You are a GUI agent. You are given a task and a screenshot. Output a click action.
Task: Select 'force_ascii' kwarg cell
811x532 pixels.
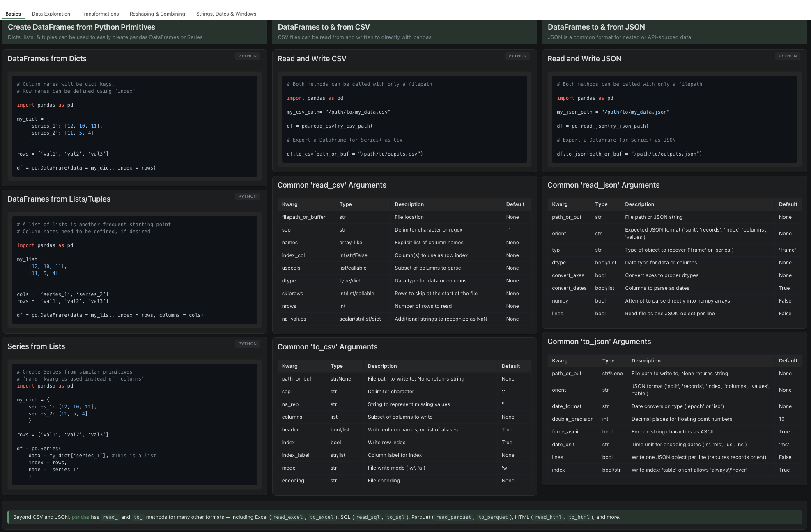(565, 432)
